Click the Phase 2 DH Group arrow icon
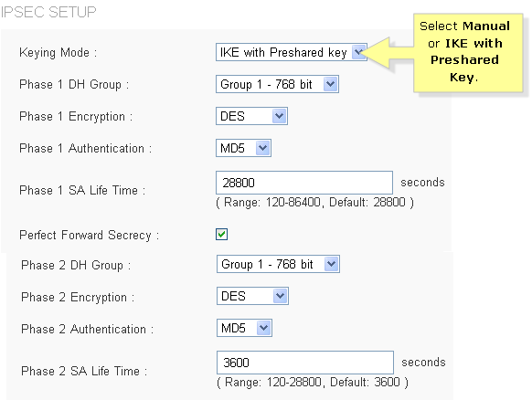 (332, 264)
